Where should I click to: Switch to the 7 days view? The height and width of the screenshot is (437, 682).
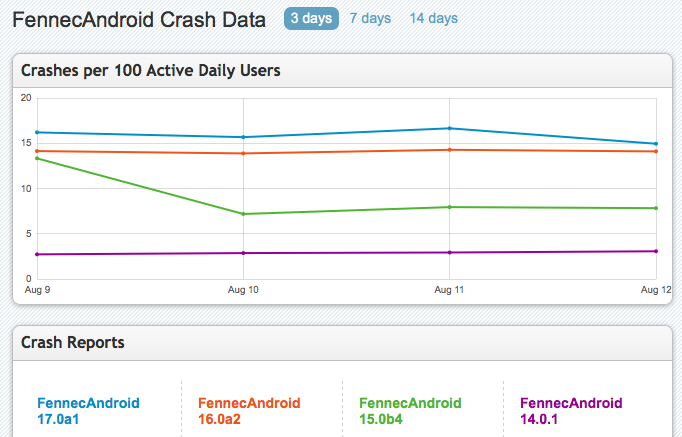coord(368,19)
